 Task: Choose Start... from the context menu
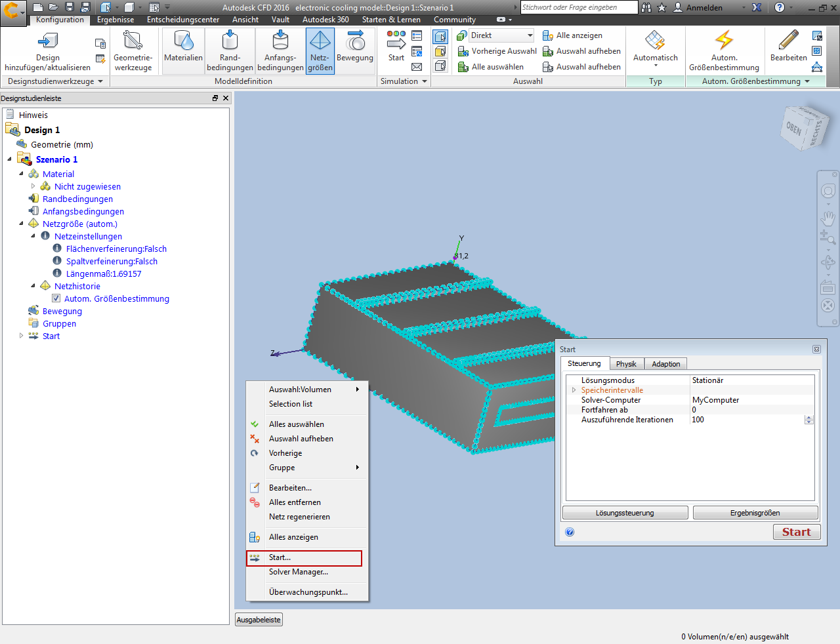[x=304, y=557]
